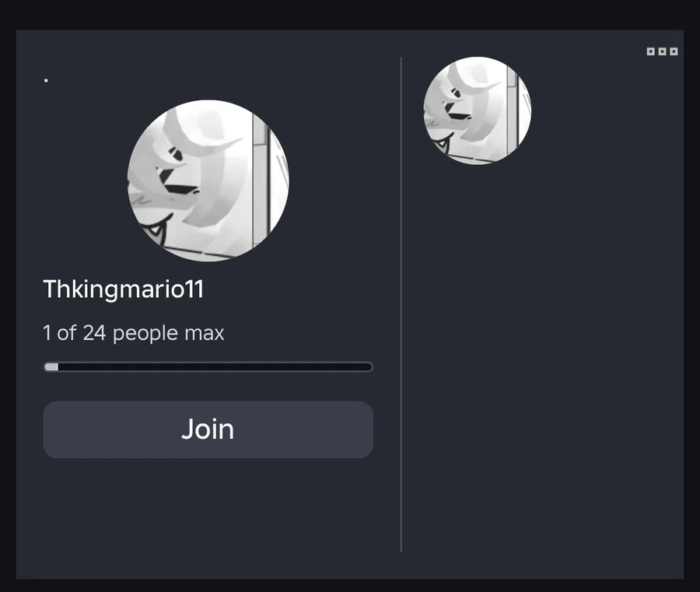Click the vertical divider between the panels
Screen dimensions: 700x592
tap(401, 304)
